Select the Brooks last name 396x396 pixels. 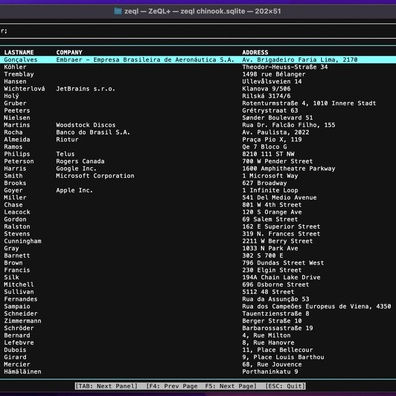[x=15, y=183]
